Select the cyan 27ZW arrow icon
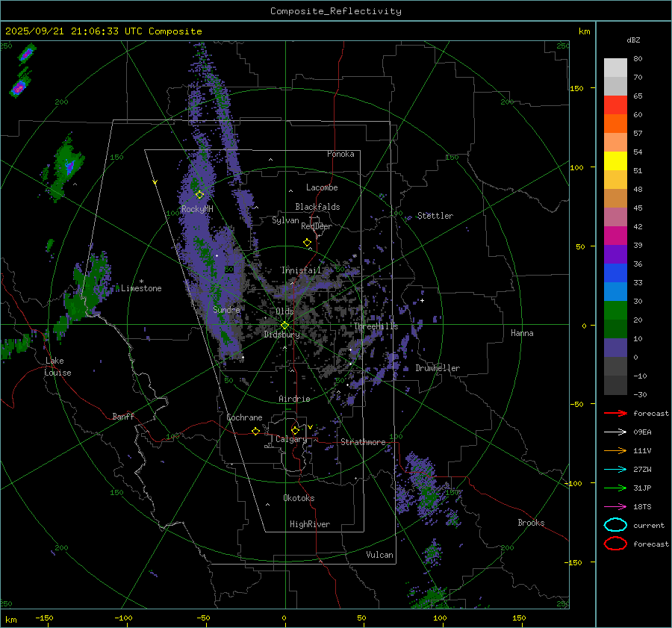 pyautogui.click(x=615, y=469)
